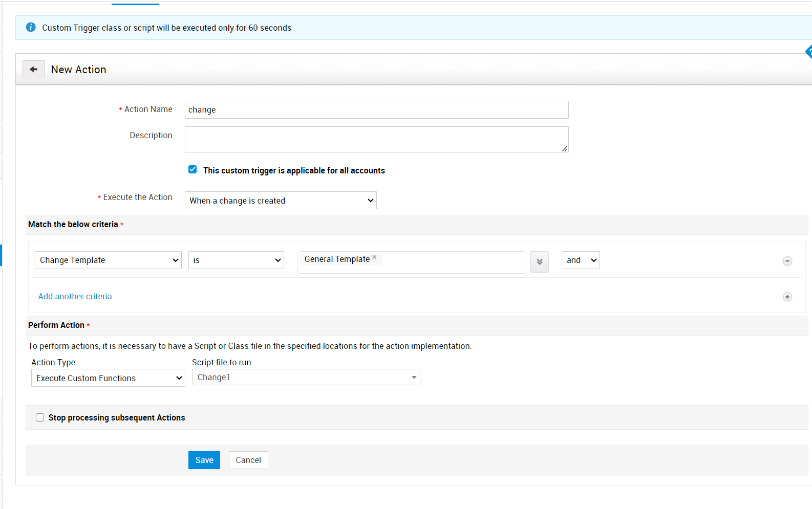Open the Change Template criteria dropdown
Viewport: 812px width, 509px height.
pyautogui.click(x=108, y=260)
